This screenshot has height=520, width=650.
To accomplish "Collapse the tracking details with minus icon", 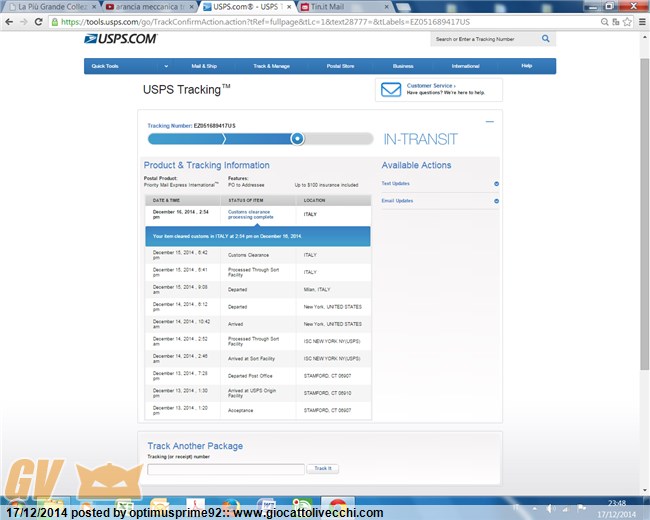I will click(490, 121).
